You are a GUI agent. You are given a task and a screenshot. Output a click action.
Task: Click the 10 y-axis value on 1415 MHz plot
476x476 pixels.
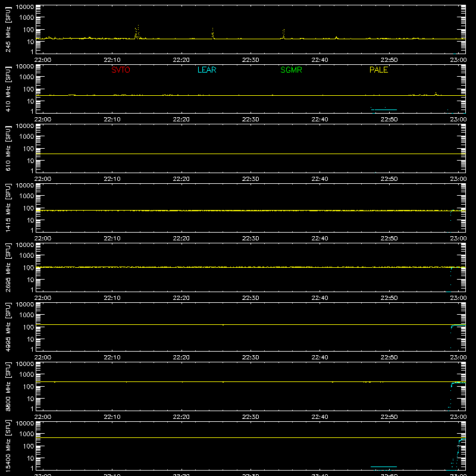pyautogui.click(x=30, y=220)
